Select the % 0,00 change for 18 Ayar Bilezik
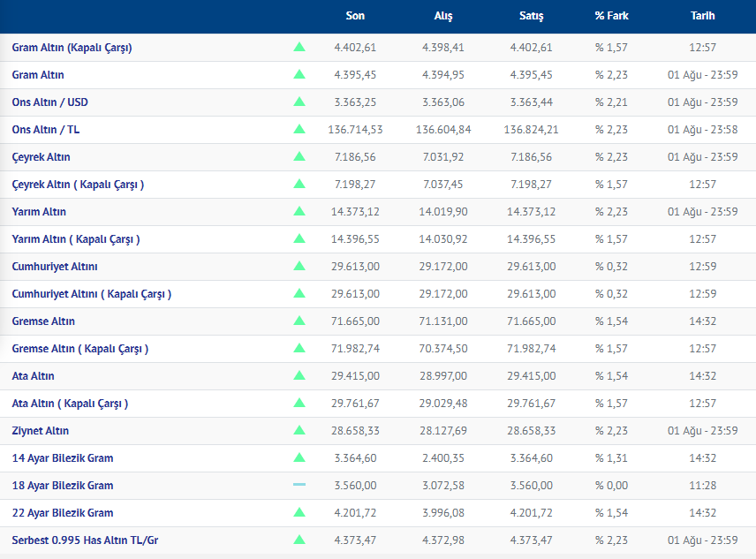Screen dimensions: 756x559 (x=611, y=486)
